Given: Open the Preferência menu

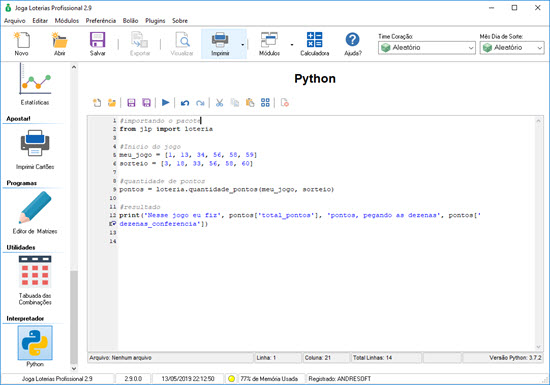Looking at the screenshot, I should coord(101,21).
